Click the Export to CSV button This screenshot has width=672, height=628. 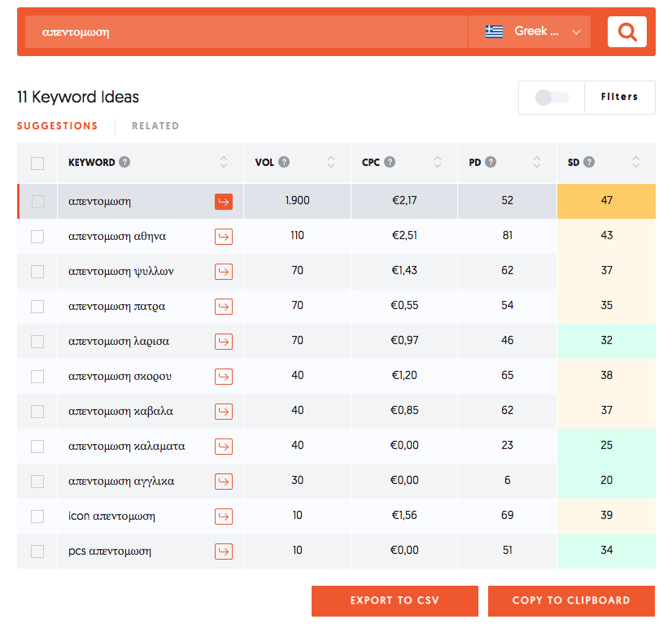tap(395, 600)
